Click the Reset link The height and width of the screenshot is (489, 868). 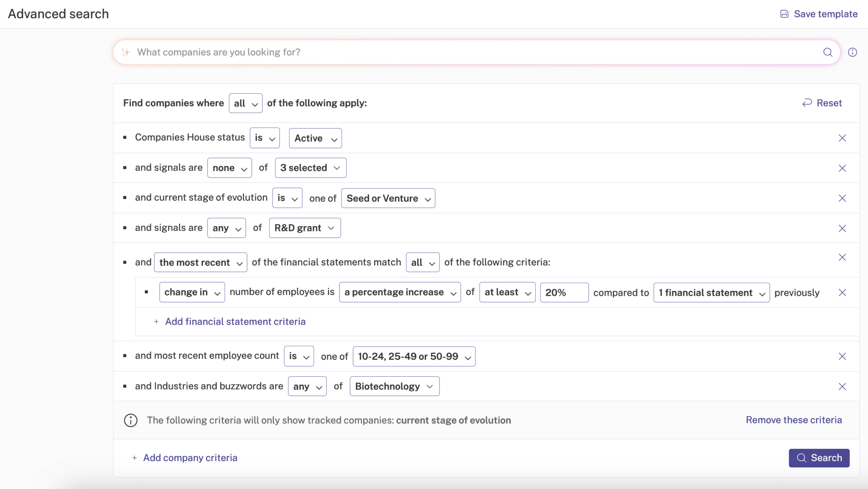pyautogui.click(x=822, y=103)
